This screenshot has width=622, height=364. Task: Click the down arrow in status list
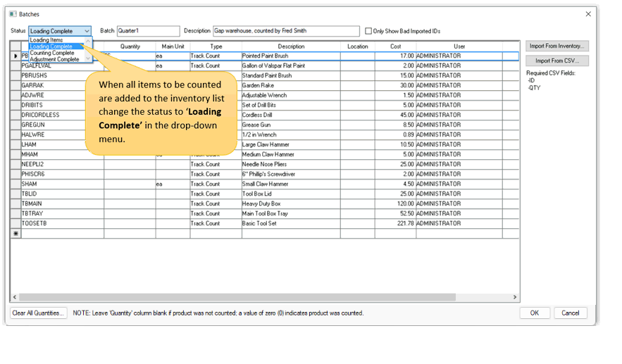(x=89, y=58)
